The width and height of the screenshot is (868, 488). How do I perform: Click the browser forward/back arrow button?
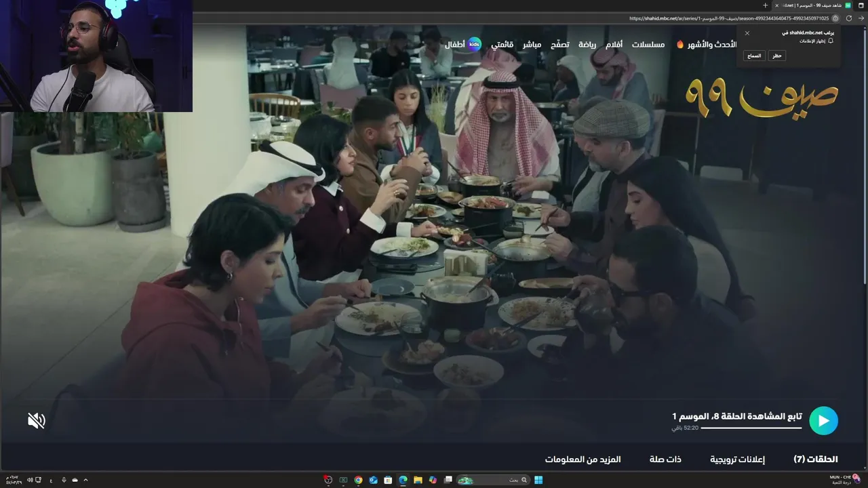[x=861, y=18]
